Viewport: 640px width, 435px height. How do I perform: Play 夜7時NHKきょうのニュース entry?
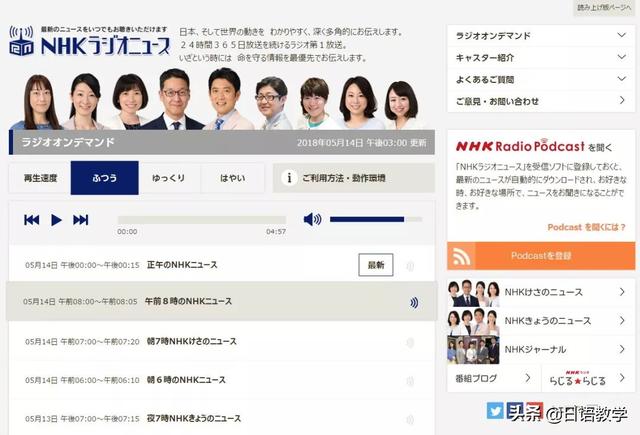pyautogui.click(x=221, y=418)
